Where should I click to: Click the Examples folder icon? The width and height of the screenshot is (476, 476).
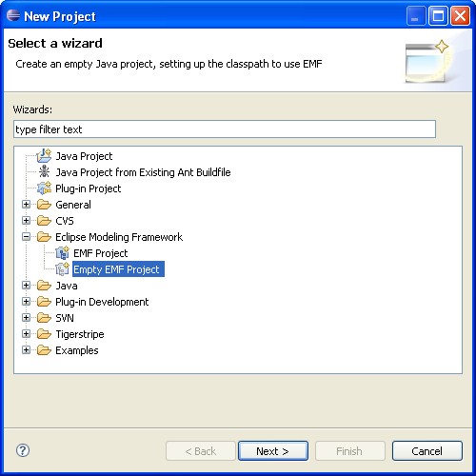pos(44,350)
